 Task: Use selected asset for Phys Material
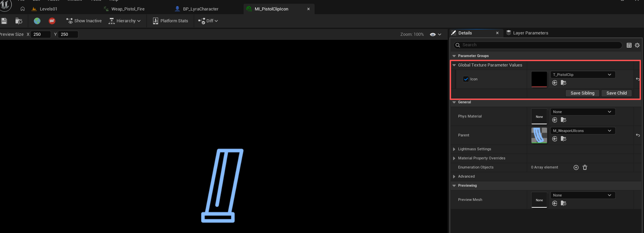(x=555, y=120)
